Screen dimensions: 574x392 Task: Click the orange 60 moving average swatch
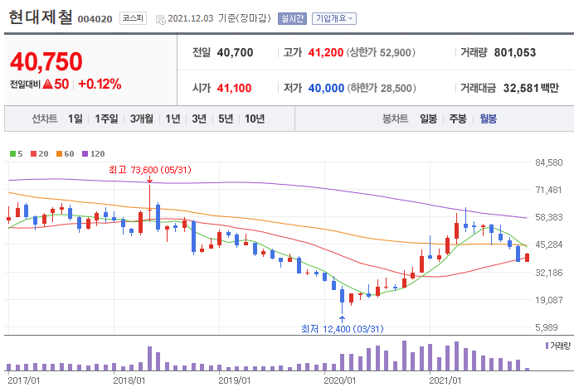point(59,154)
